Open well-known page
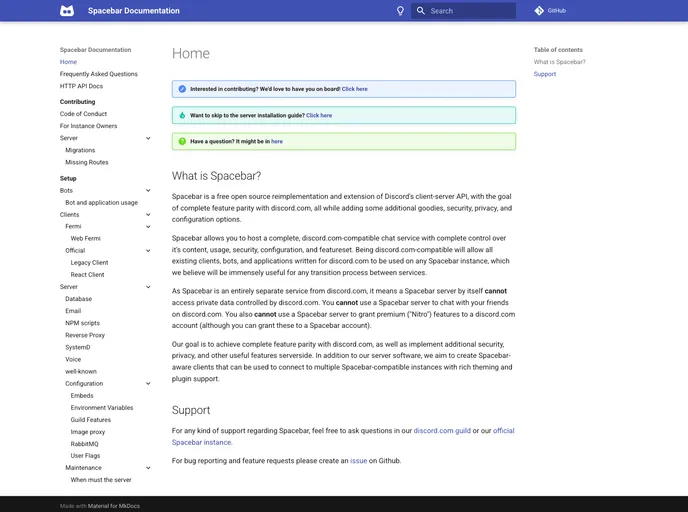The image size is (688, 512). (x=81, y=371)
